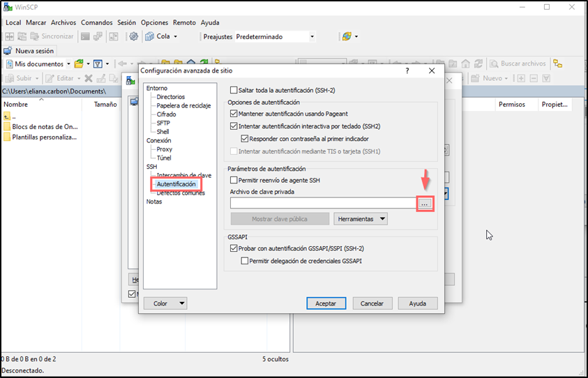
Task: Click the Ayuda button in the dialog
Action: (417, 303)
